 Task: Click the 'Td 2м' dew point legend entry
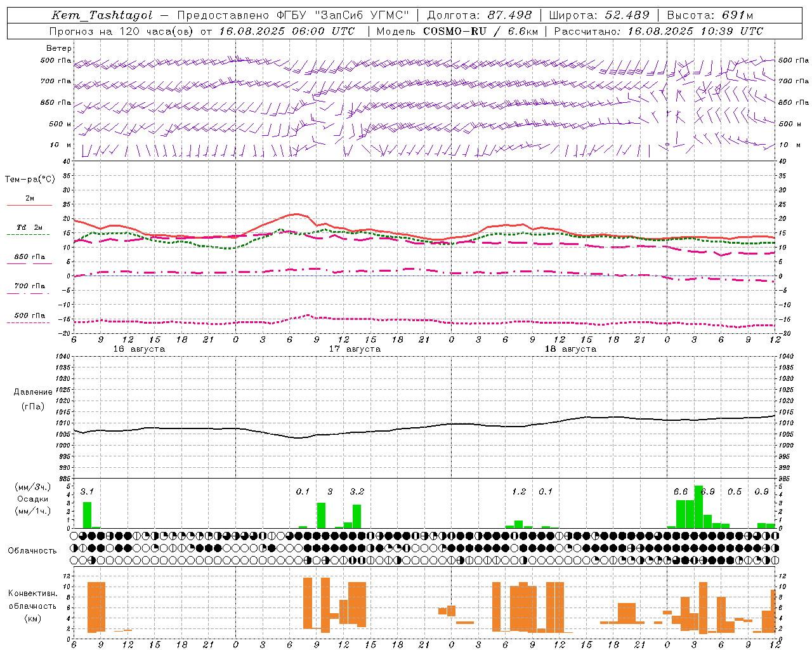tap(29, 227)
